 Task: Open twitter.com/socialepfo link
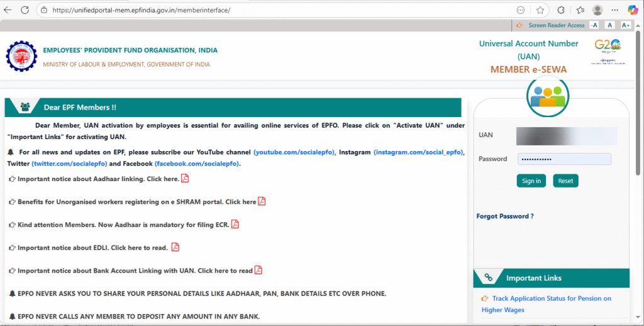tap(69, 164)
